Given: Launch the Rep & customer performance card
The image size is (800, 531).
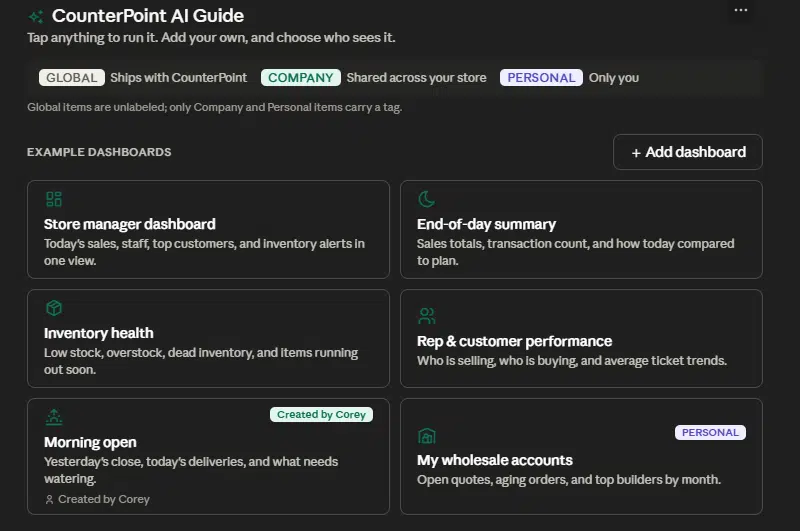Looking at the screenshot, I should pyautogui.click(x=581, y=339).
